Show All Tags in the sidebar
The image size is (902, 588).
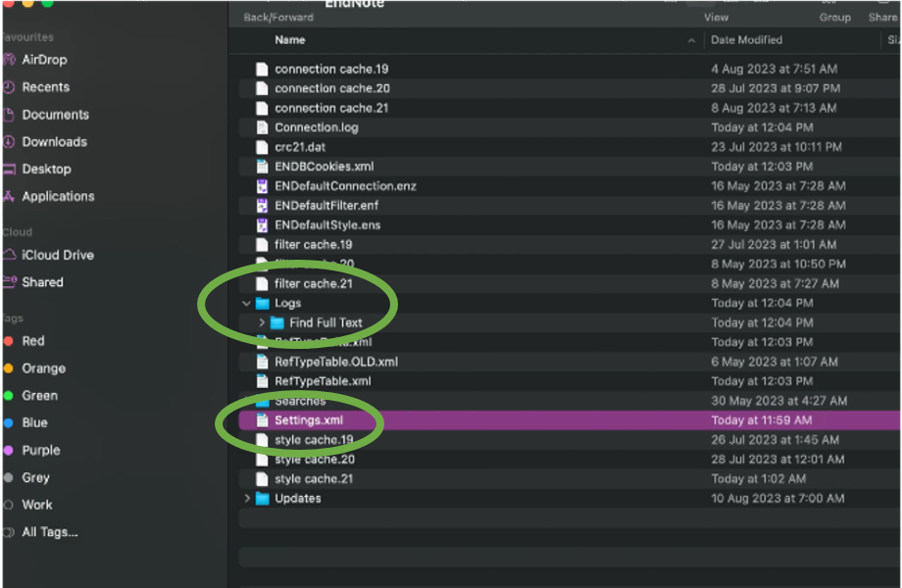(49, 532)
